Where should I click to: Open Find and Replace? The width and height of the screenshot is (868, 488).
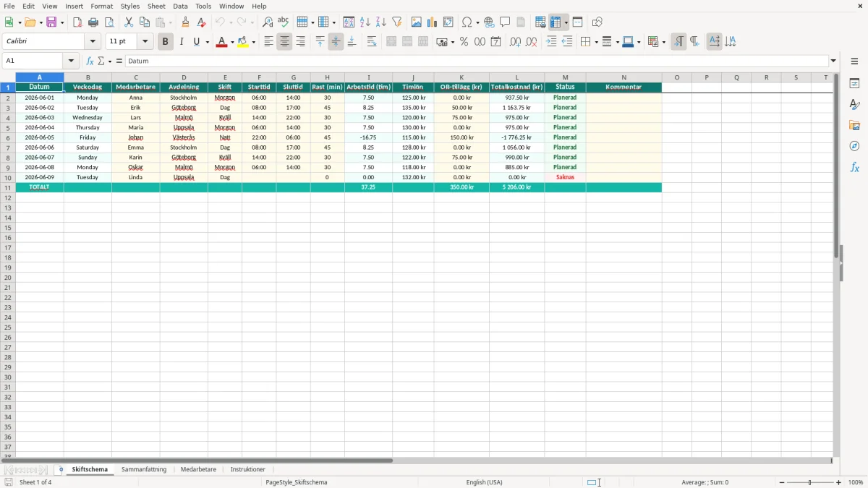[x=268, y=22]
